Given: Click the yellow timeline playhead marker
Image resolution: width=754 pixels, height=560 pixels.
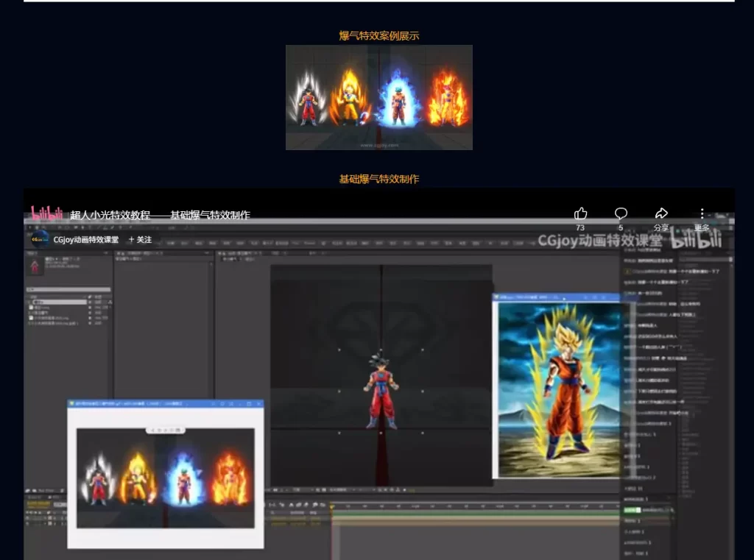Looking at the screenshot, I should (331, 506).
